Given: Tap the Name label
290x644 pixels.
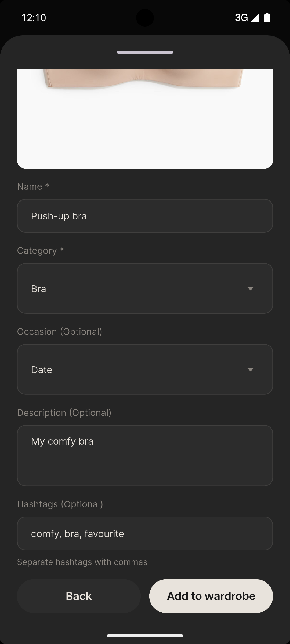Looking at the screenshot, I should coord(32,186).
